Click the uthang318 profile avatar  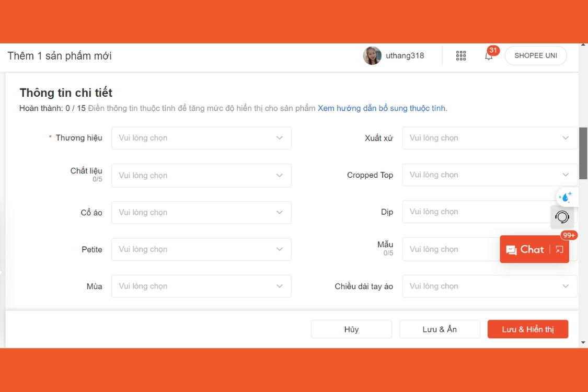pos(372,55)
